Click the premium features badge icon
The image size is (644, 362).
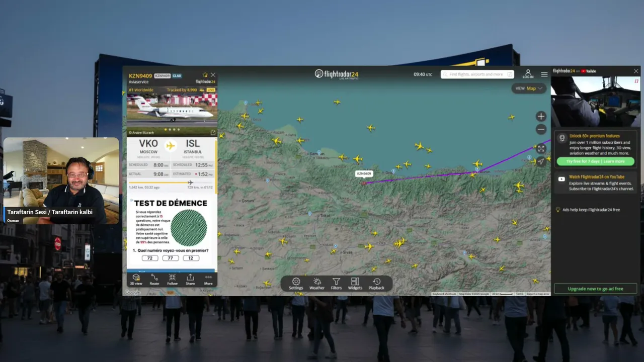coord(561,138)
